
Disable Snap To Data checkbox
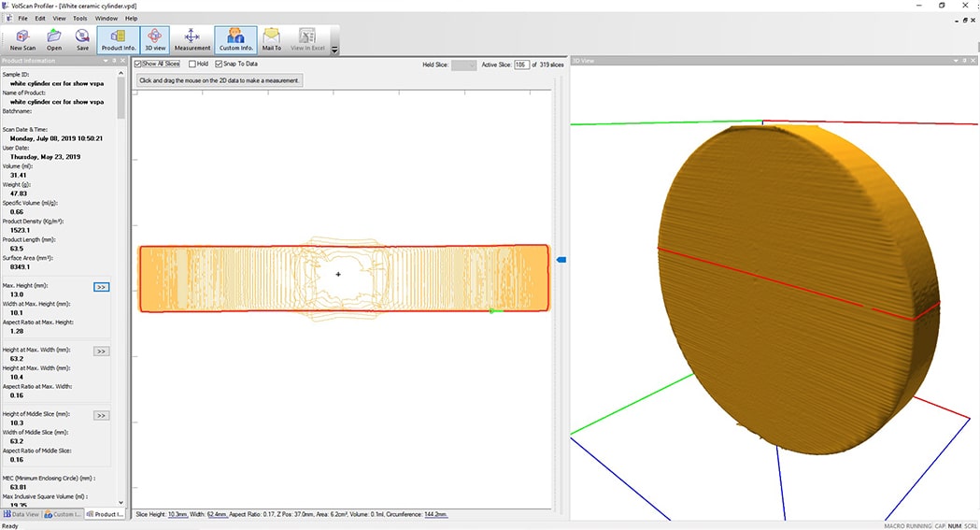(x=220, y=64)
